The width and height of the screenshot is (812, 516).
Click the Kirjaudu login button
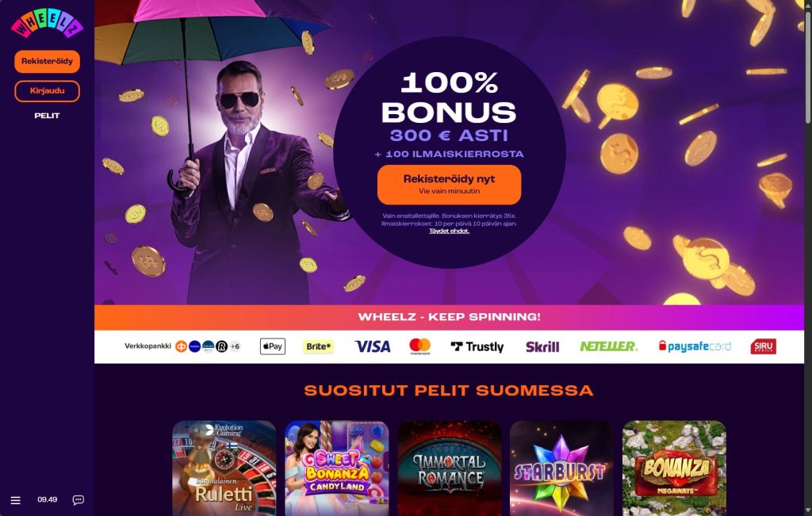(x=47, y=90)
